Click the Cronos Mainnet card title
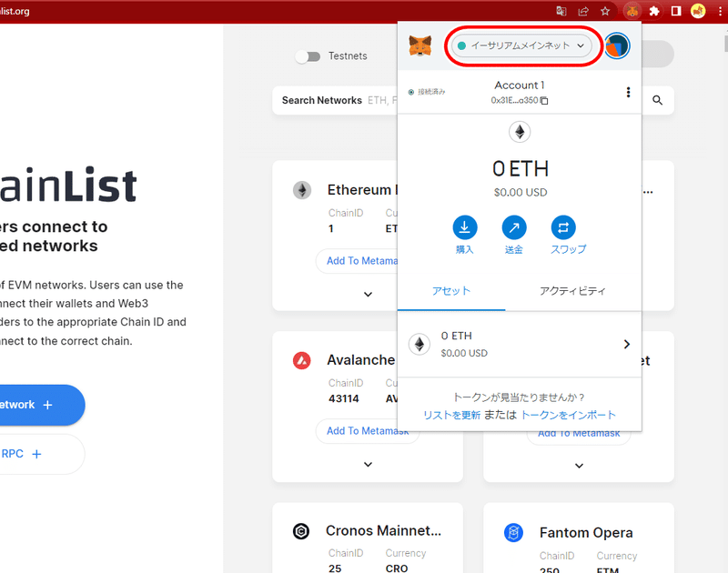Image resolution: width=728 pixels, height=573 pixels. 383,530
